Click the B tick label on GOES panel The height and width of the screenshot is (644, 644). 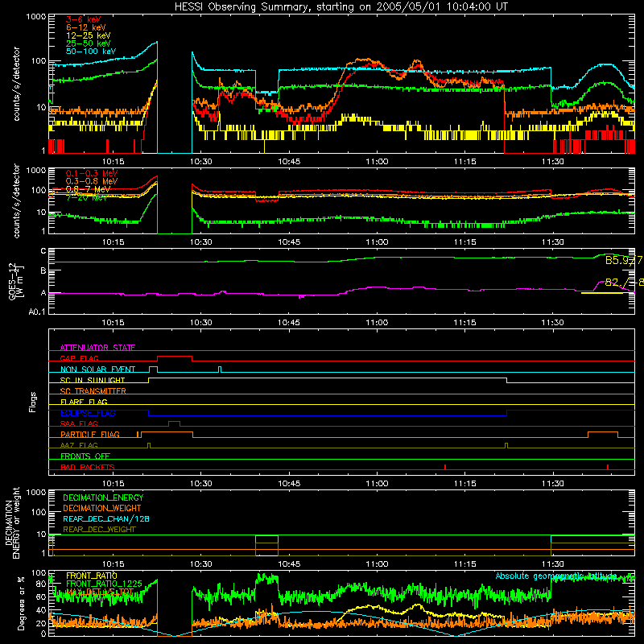[x=43, y=271]
